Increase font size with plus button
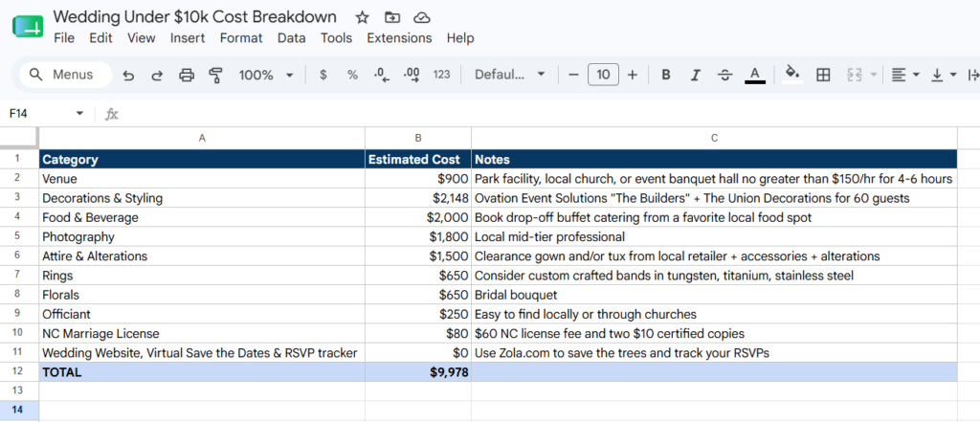Viewport: 980px width, 422px height. [x=633, y=75]
